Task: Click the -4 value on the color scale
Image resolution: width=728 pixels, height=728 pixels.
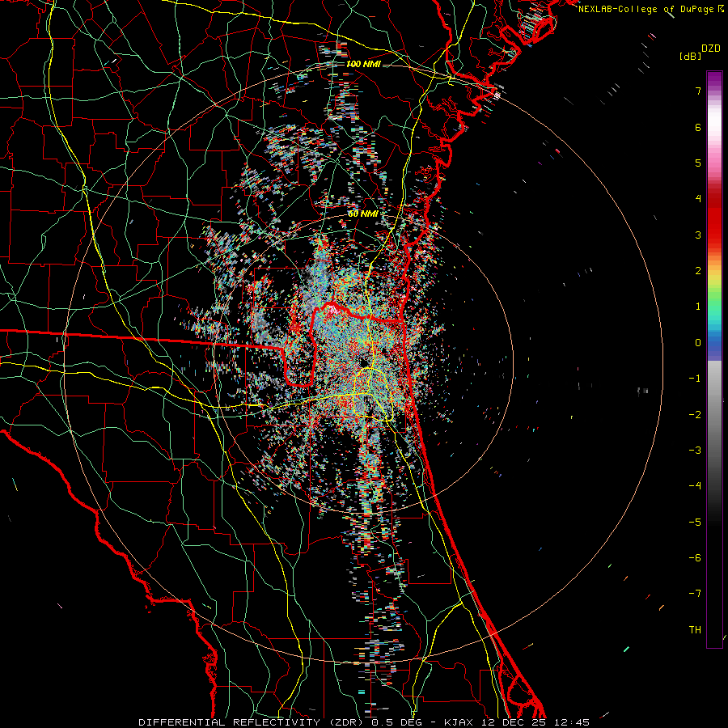Action: tap(695, 486)
